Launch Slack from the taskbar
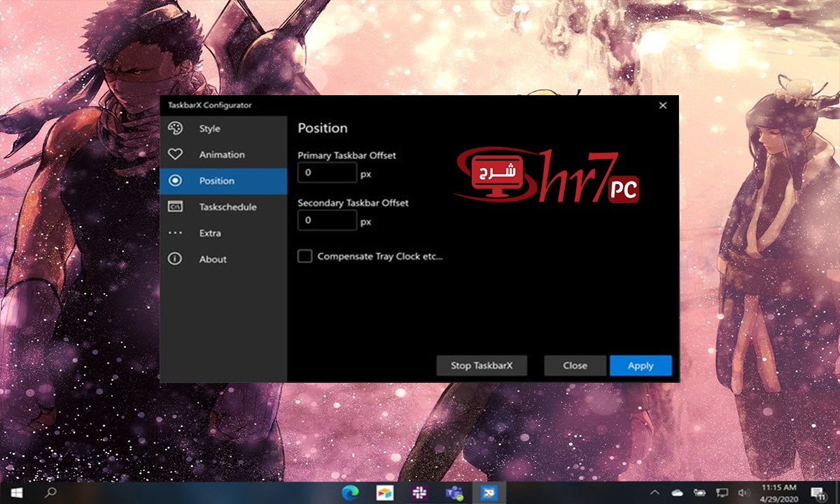This screenshot has height=504, width=840. click(x=418, y=492)
